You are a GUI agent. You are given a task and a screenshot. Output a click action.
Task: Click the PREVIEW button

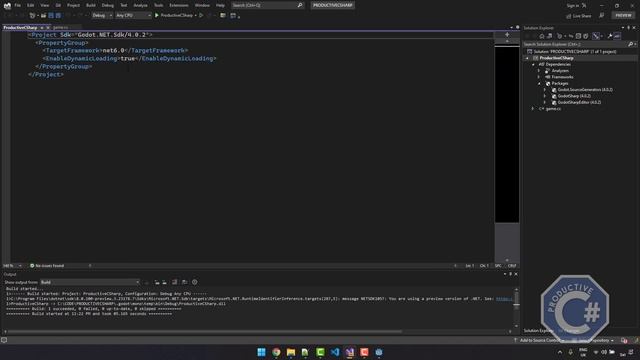click(623, 16)
